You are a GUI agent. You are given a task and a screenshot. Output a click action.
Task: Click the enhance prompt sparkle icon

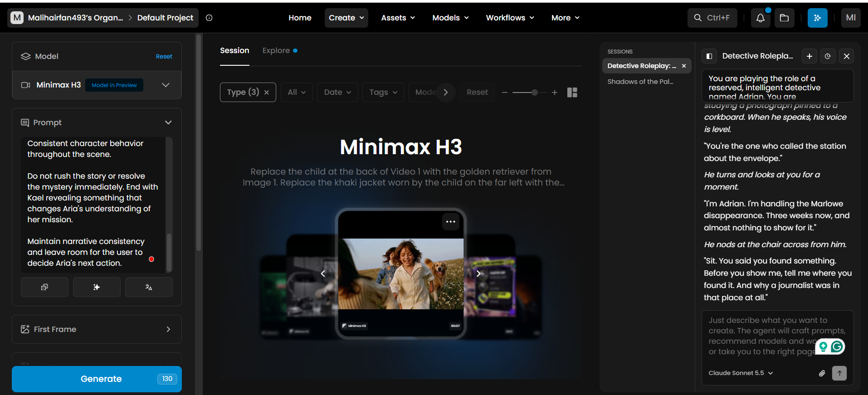click(97, 287)
